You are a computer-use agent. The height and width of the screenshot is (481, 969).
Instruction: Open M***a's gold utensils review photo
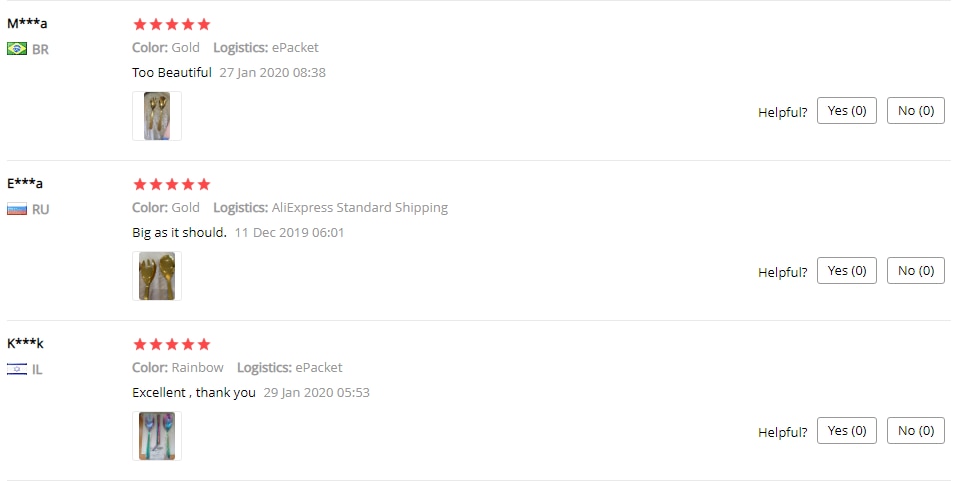[x=157, y=116]
